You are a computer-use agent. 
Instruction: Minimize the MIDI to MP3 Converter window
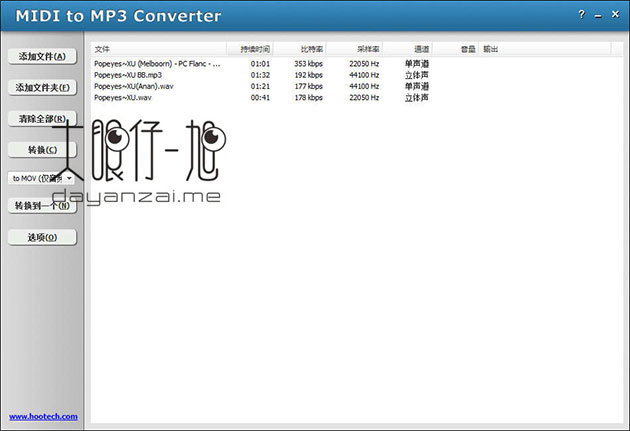coord(598,16)
